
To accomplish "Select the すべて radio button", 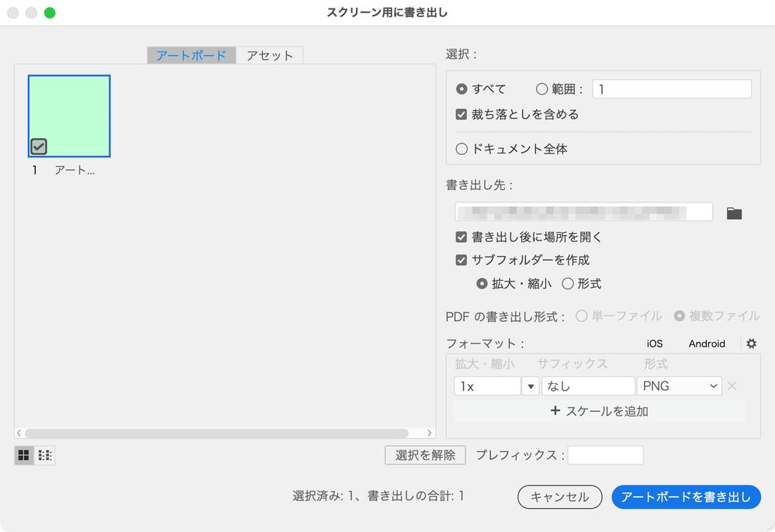I will [x=461, y=89].
